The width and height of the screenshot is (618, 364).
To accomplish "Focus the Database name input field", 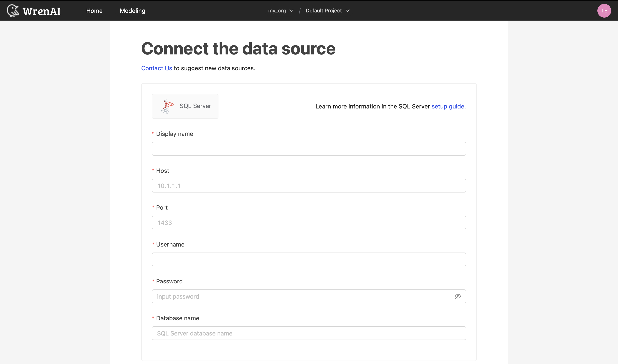I will click(x=309, y=333).
